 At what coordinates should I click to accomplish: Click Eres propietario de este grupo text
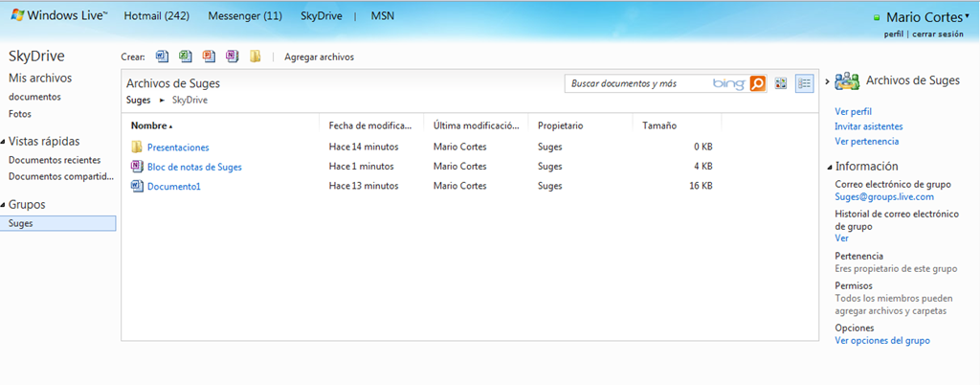(896, 269)
